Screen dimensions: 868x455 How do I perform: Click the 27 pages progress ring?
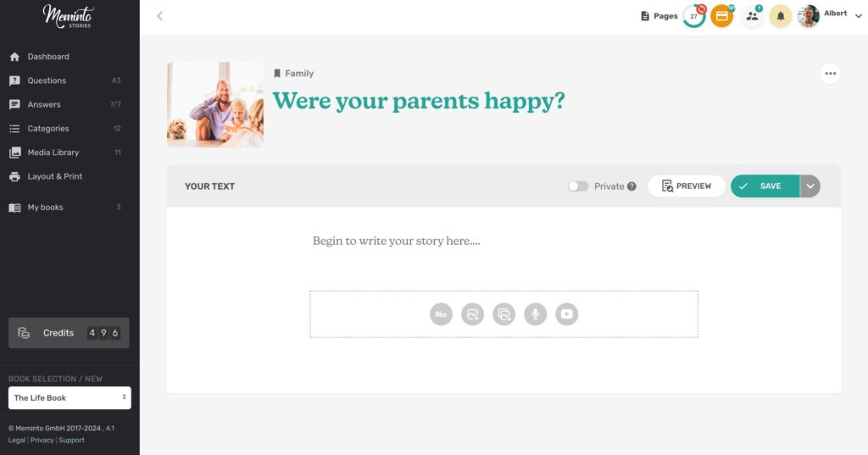point(693,16)
